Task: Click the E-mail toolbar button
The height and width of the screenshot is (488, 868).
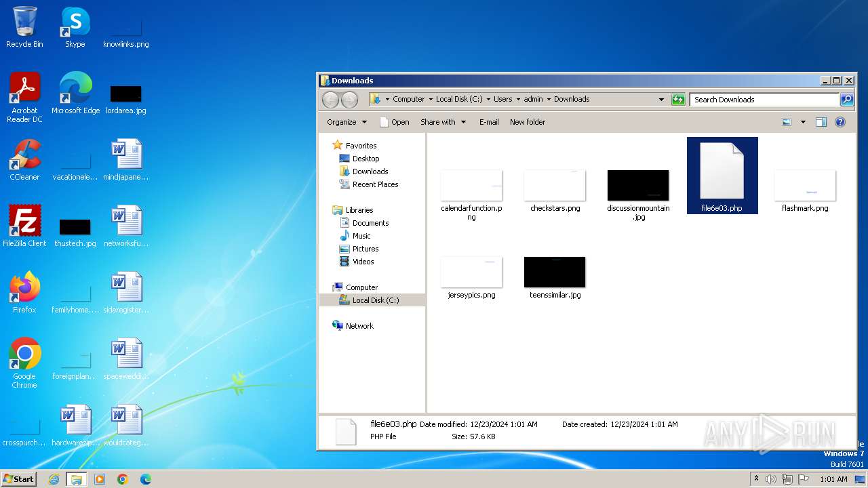Action: [489, 122]
